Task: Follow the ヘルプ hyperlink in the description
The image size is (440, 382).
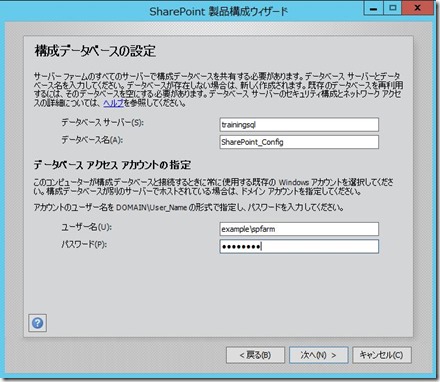Action: (x=113, y=103)
